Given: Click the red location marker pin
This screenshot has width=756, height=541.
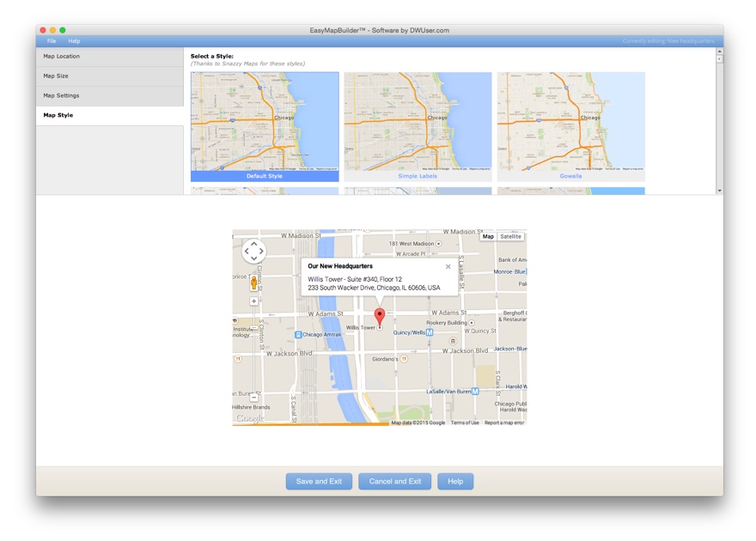Looking at the screenshot, I should [x=380, y=315].
